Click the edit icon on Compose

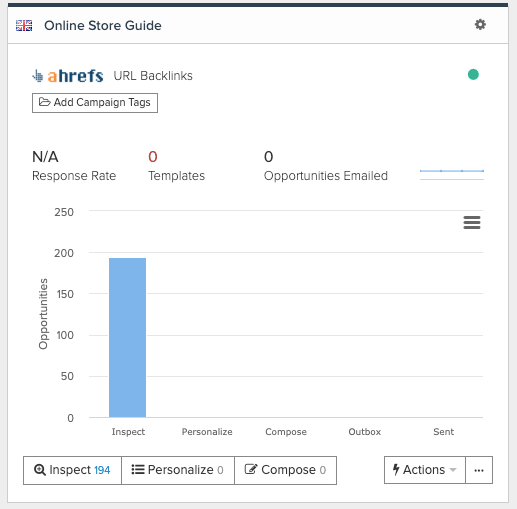[x=251, y=469]
